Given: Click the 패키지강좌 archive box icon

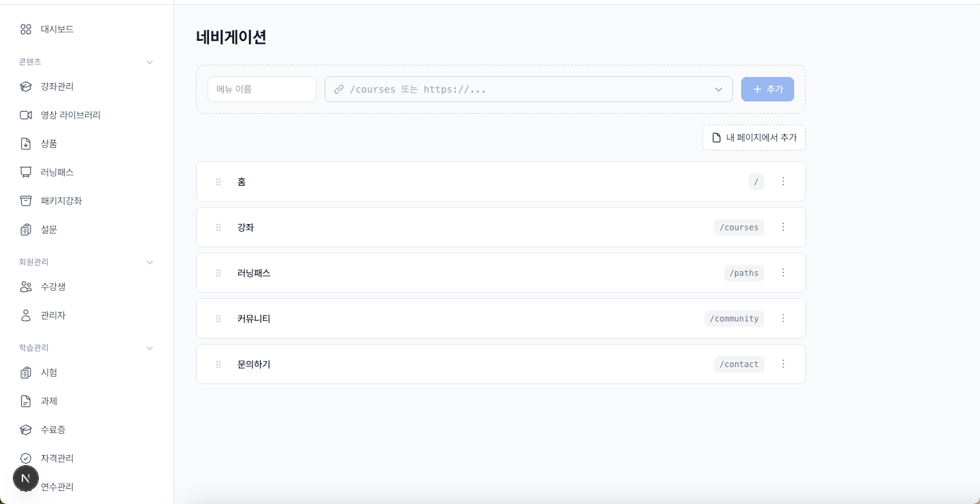Looking at the screenshot, I should (x=26, y=201).
